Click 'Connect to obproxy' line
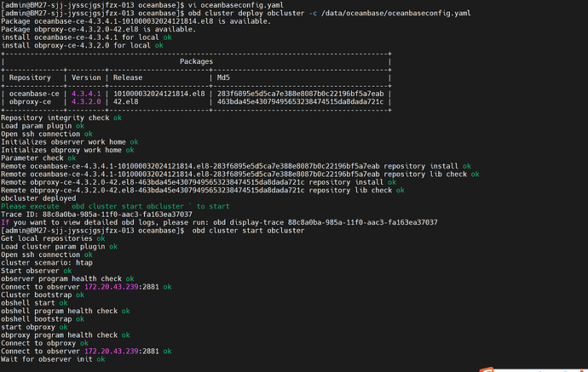The width and height of the screenshot is (588, 372). click(x=44, y=344)
